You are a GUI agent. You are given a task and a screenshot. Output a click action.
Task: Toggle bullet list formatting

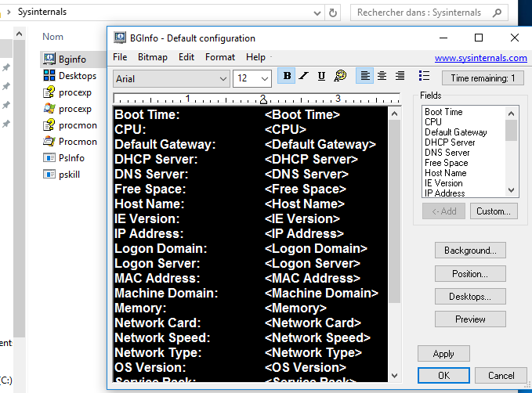click(x=424, y=76)
